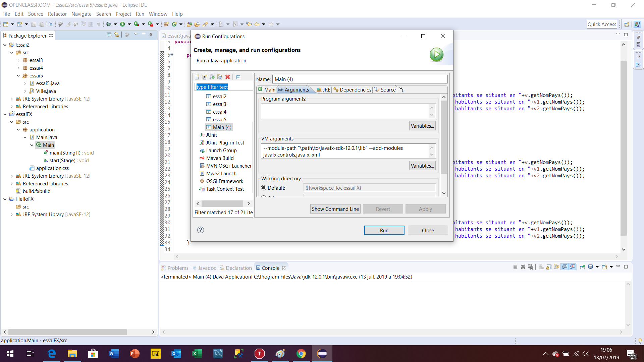The height and width of the screenshot is (362, 644).
Task: Click the Close button in dialog
Action: click(x=428, y=231)
